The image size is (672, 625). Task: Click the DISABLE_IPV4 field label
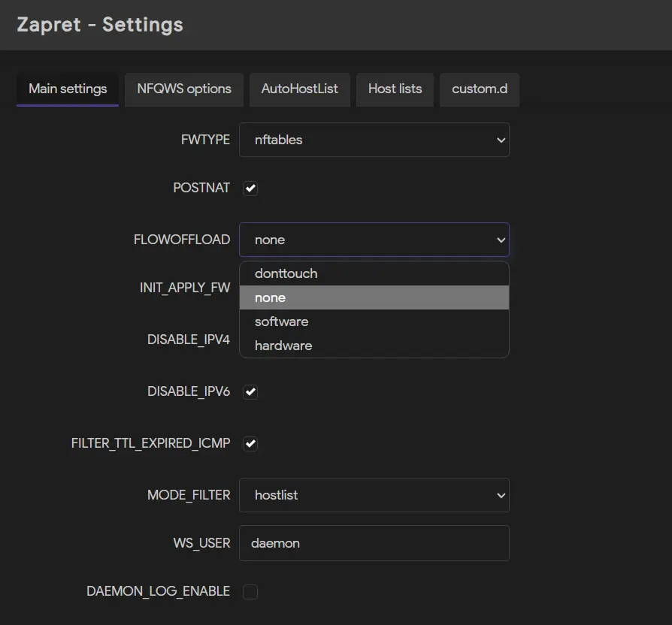189,340
